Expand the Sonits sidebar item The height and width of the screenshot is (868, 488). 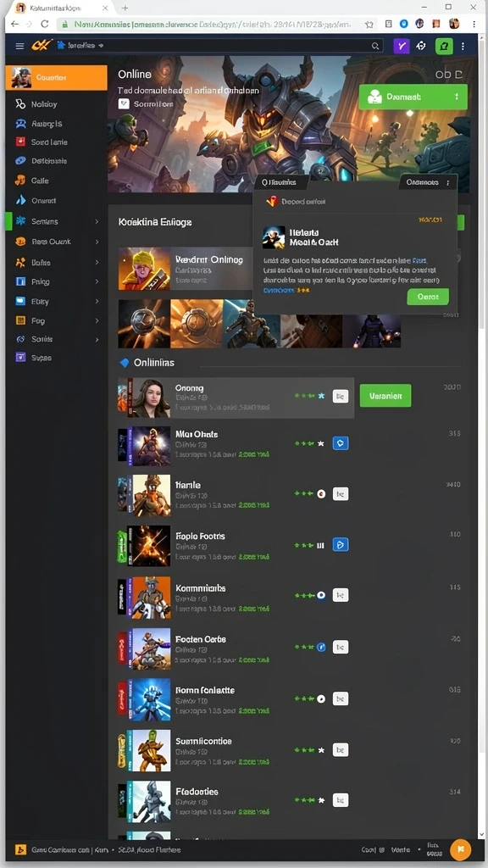(97, 339)
